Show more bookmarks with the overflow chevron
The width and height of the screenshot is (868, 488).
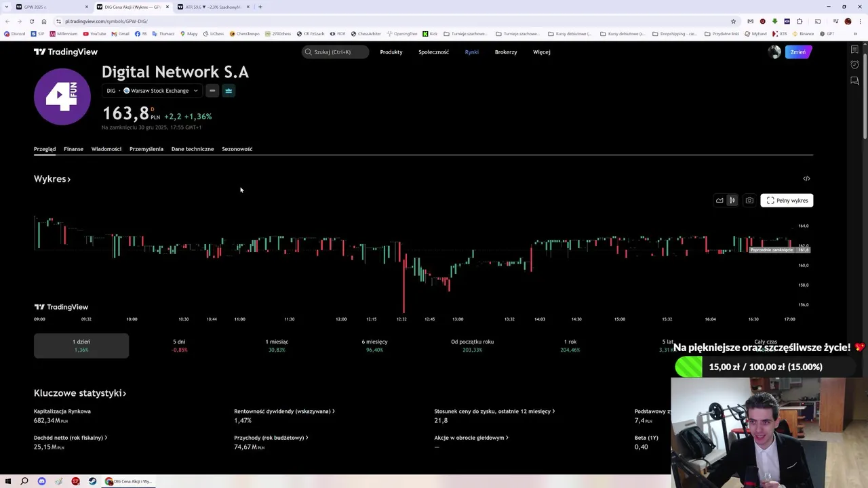[x=855, y=34]
